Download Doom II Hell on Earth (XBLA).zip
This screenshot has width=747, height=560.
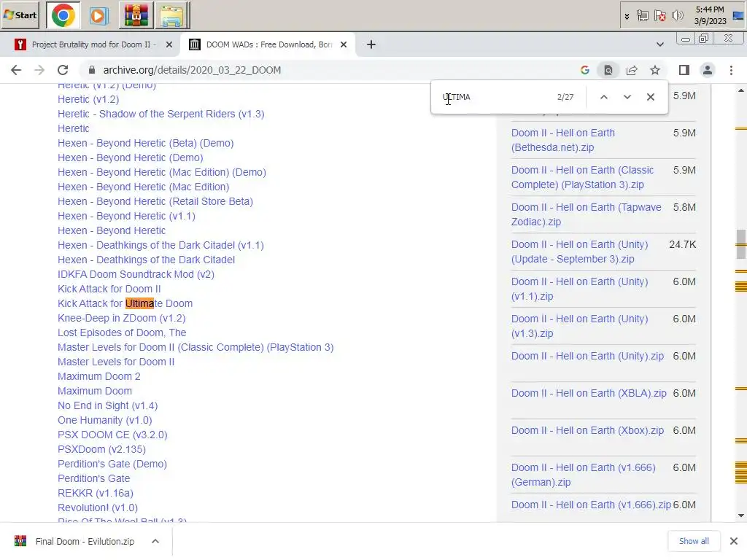(x=589, y=393)
